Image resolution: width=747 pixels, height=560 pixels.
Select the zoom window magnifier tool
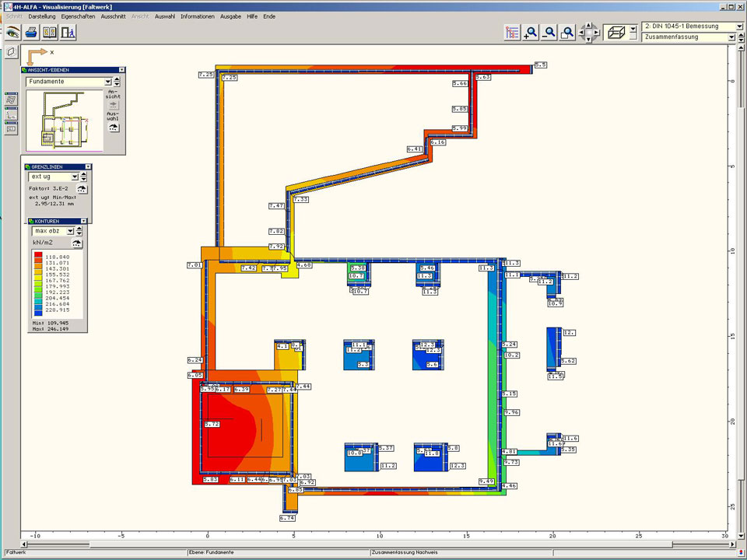568,33
